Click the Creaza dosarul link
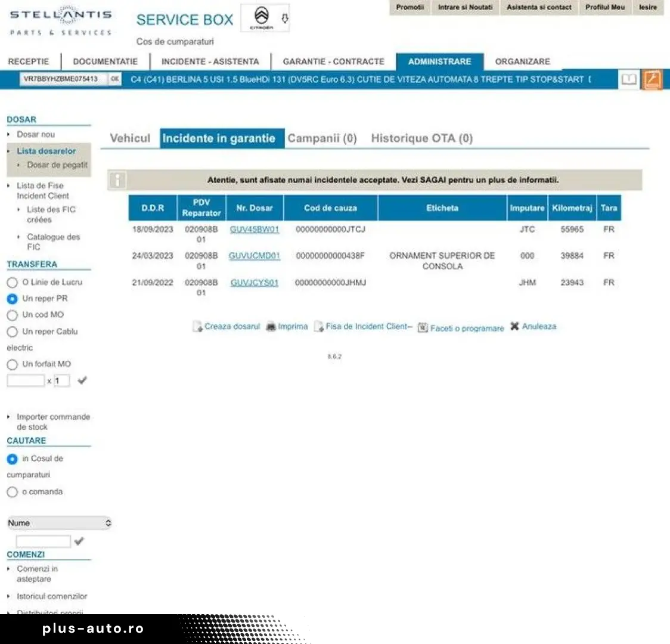The image size is (670, 644). (x=232, y=327)
